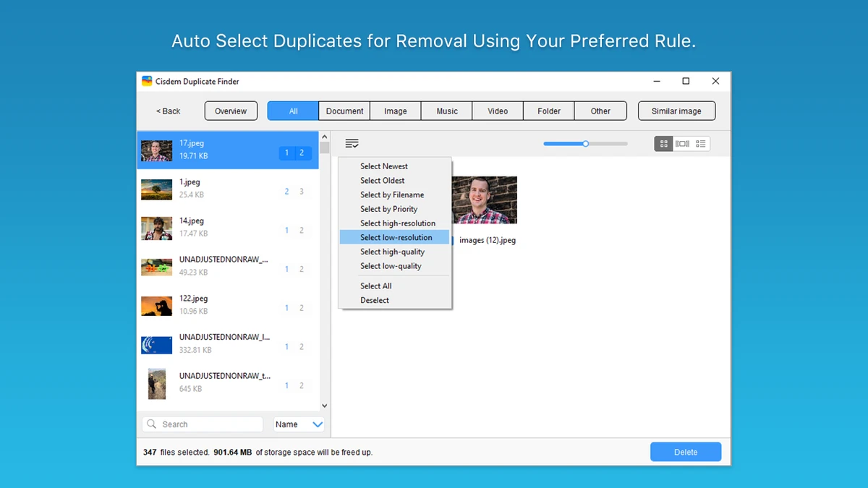Screen dimensions: 868x488
Task: Click the 19.71 KB size text
Action: [x=194, y=156]
